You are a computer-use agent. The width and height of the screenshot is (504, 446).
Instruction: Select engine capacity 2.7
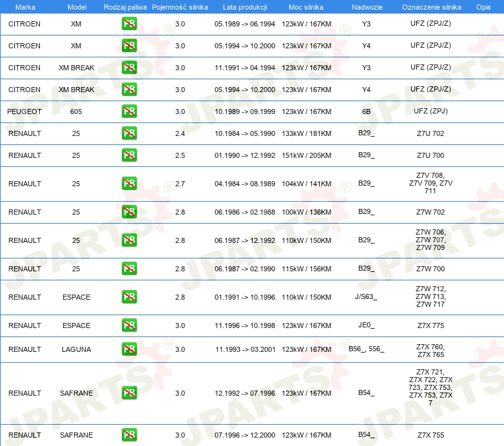coord(180,184)
